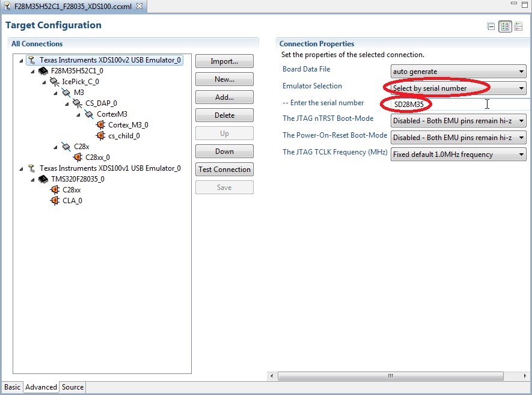The height and width of the screenshot is (395, 532).
Task: Click the middle layout icon in the header
Action: point(505,26)
